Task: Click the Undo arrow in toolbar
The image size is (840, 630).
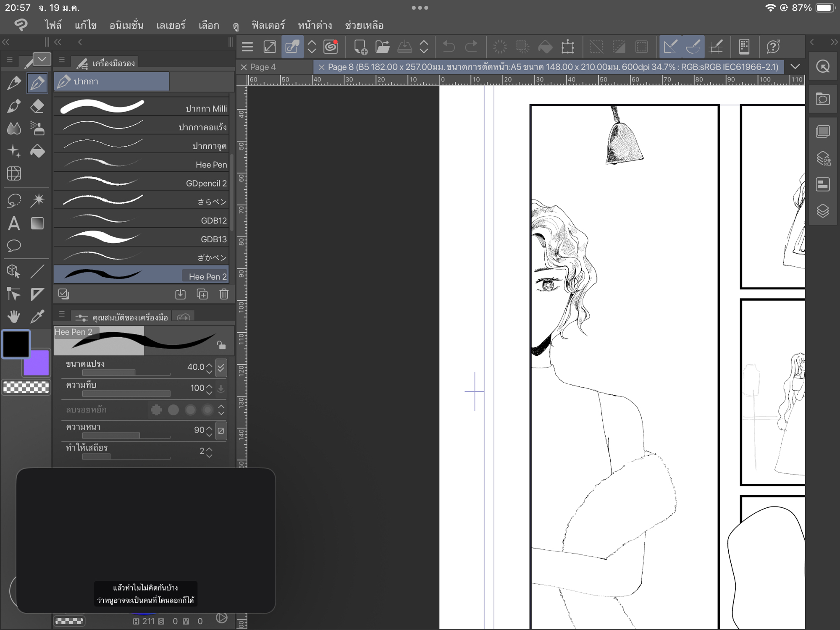Action: click(x=449, y=47)
